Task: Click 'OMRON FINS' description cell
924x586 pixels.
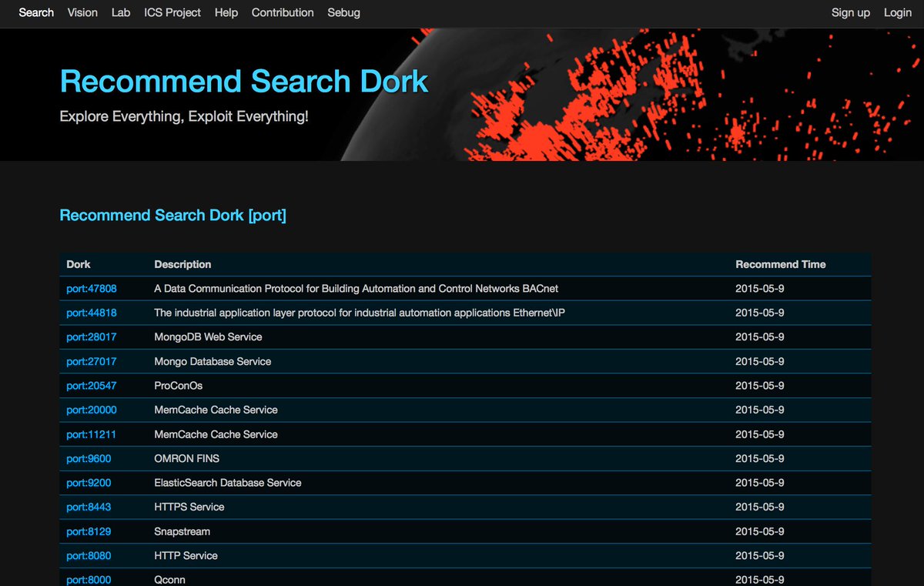Action: [187, 458]
